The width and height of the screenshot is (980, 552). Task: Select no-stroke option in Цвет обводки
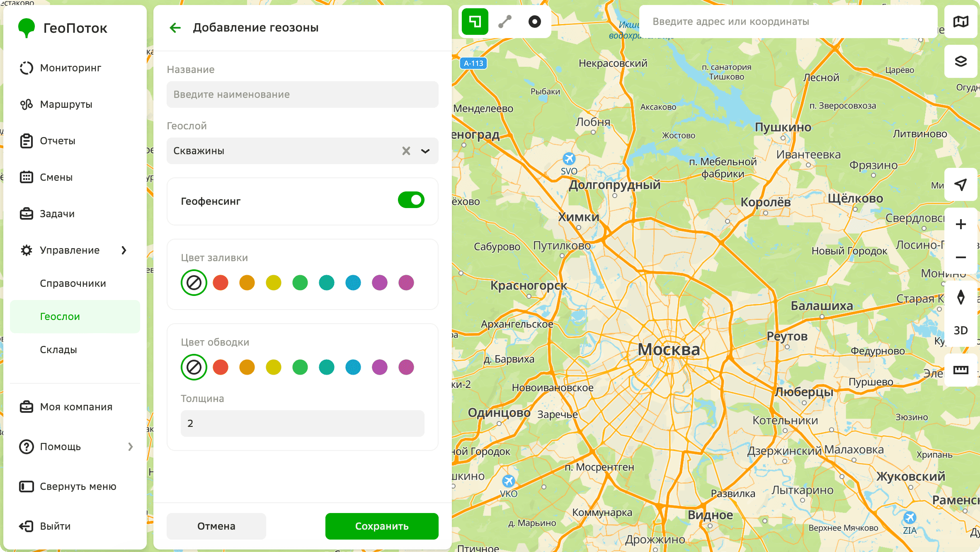[x=194, y=367]
